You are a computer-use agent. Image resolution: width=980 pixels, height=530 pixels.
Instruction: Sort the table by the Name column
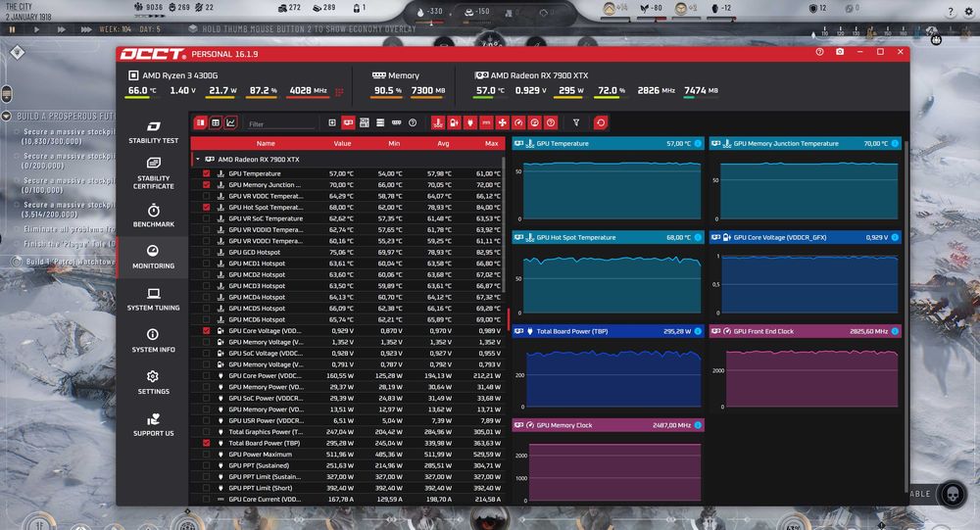click(x=265, y=144)
